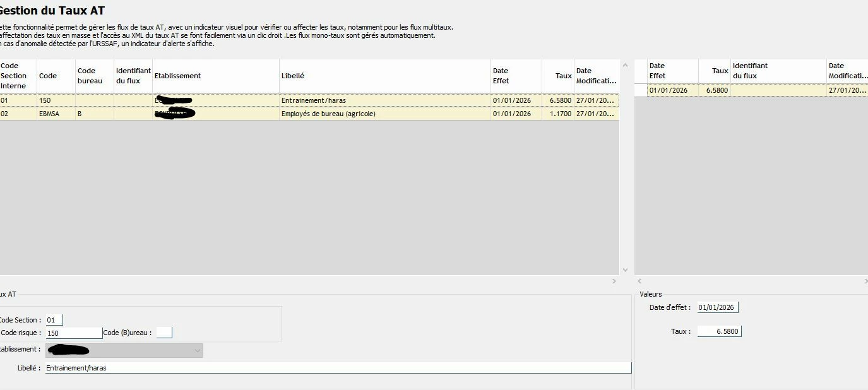Click code cell EBMSA
Image resolution: width=868 pixels, height=390 pixels.
[x=56, y=114]
